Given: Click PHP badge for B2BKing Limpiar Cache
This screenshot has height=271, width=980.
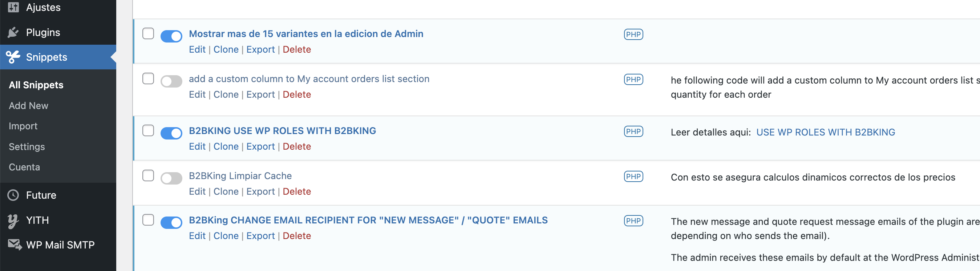Looking at the screenshot, I should coord(633,177).
